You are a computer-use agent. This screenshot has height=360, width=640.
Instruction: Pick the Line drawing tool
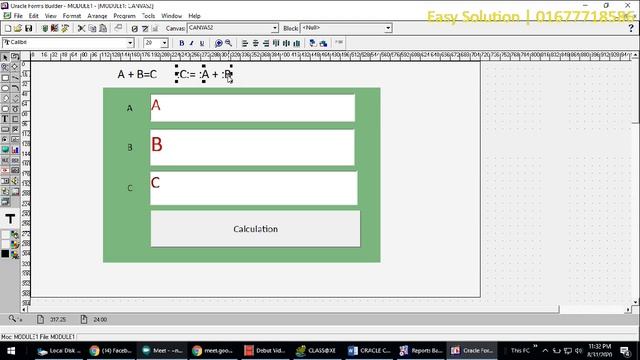(15, 78)
